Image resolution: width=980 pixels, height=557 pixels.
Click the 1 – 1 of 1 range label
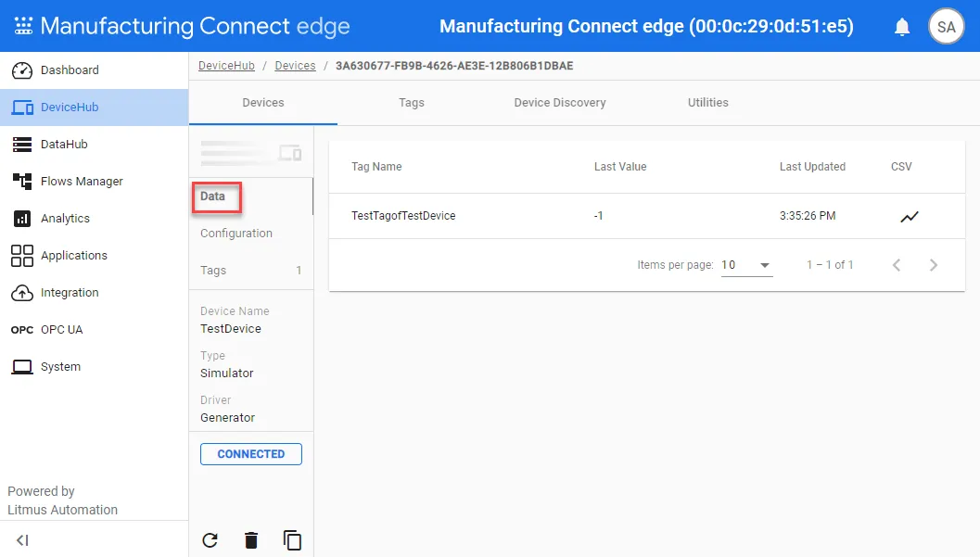point(830,265)
